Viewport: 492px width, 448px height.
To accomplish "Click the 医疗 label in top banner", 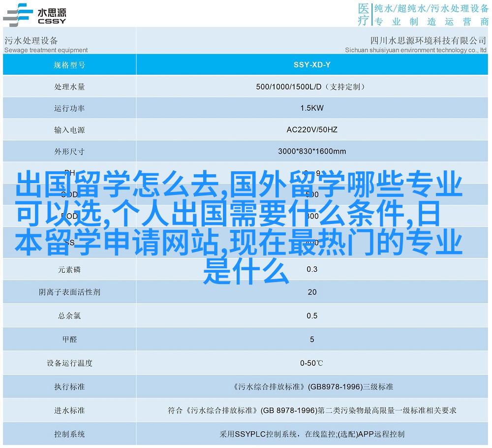I will click(x=364, y=14).
